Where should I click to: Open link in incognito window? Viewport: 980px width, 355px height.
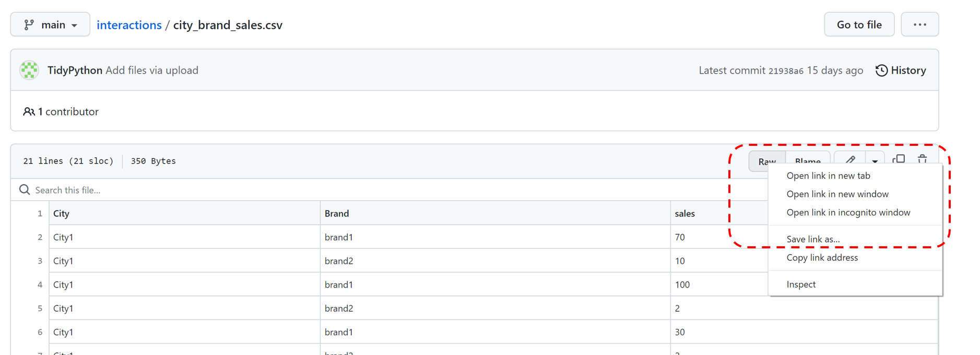pyautogui.click(x=848, y=212)
